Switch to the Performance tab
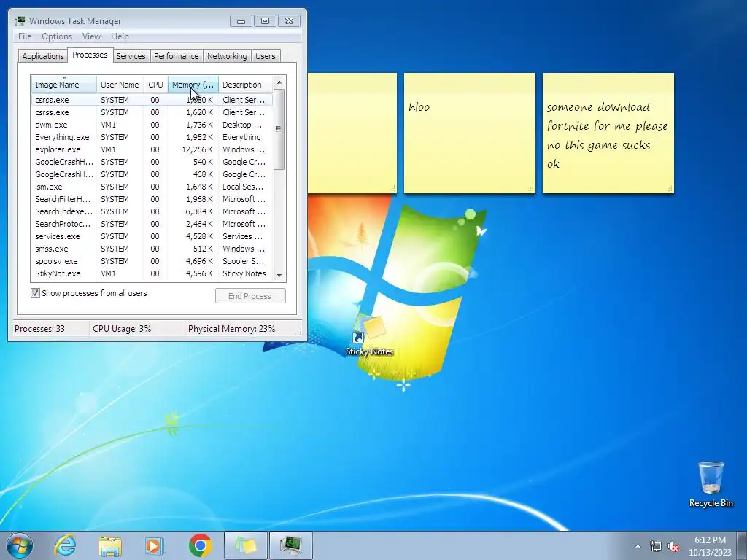Screen dimensions: 747x560 [x=176, y=55]
